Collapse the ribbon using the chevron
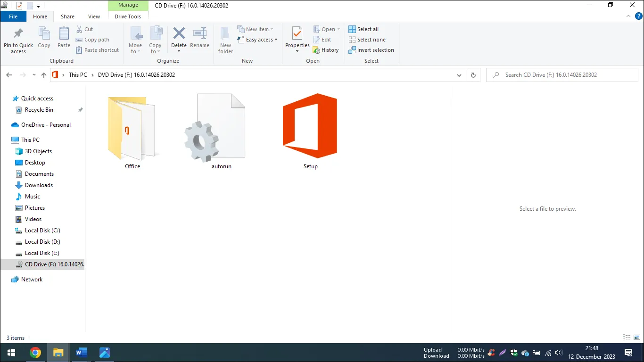Viewport: 644px width, 362px height. [x=628, y=16]
